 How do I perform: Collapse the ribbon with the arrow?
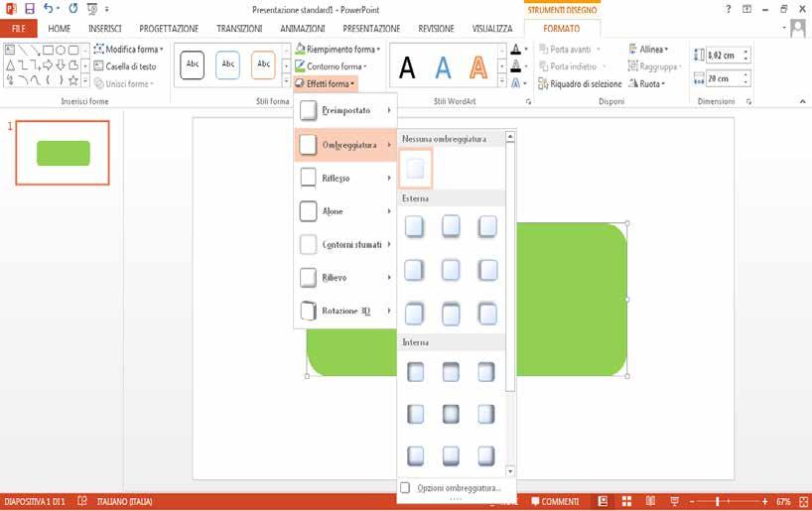pos(803,101)
